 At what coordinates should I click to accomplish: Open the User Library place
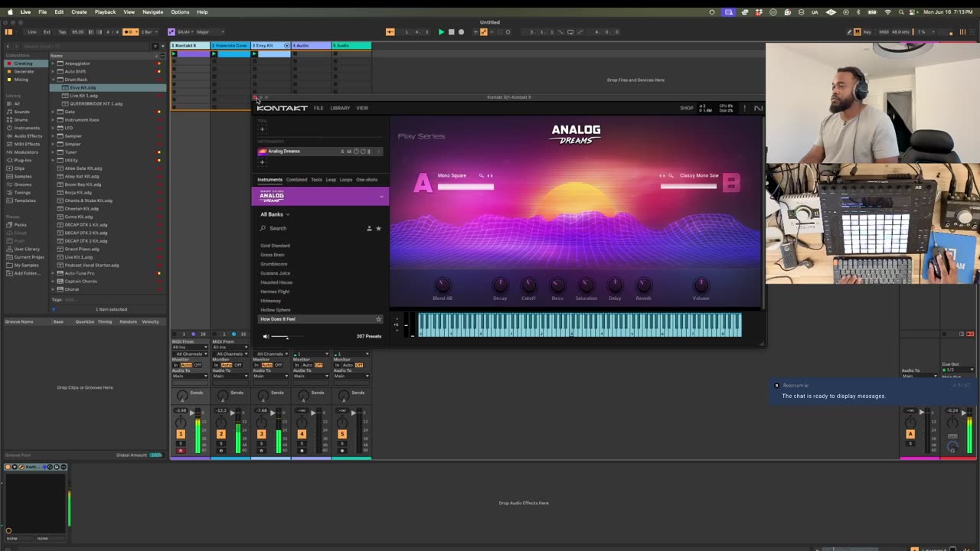pos(27,249)
